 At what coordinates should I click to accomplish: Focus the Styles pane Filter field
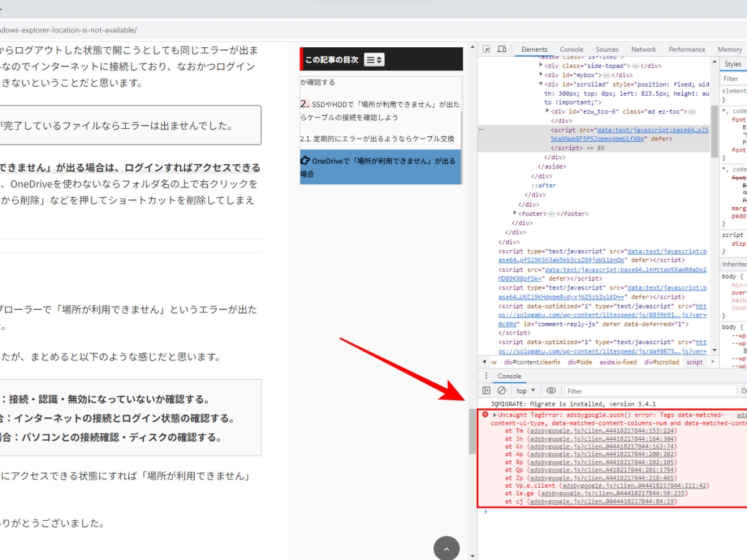(734, 79)
